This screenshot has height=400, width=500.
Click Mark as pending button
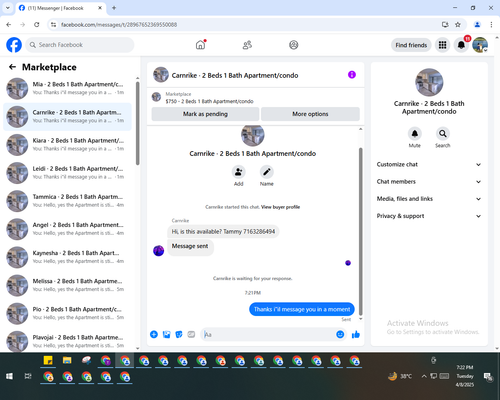point(205,114)
